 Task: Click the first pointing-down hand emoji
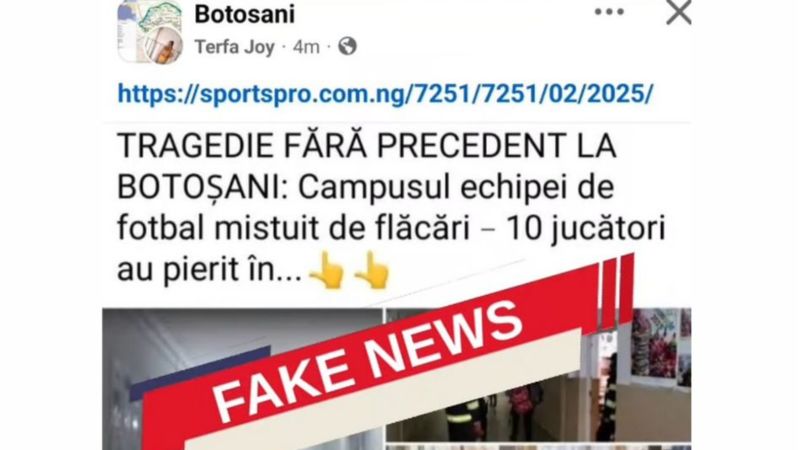pos(327,270)
